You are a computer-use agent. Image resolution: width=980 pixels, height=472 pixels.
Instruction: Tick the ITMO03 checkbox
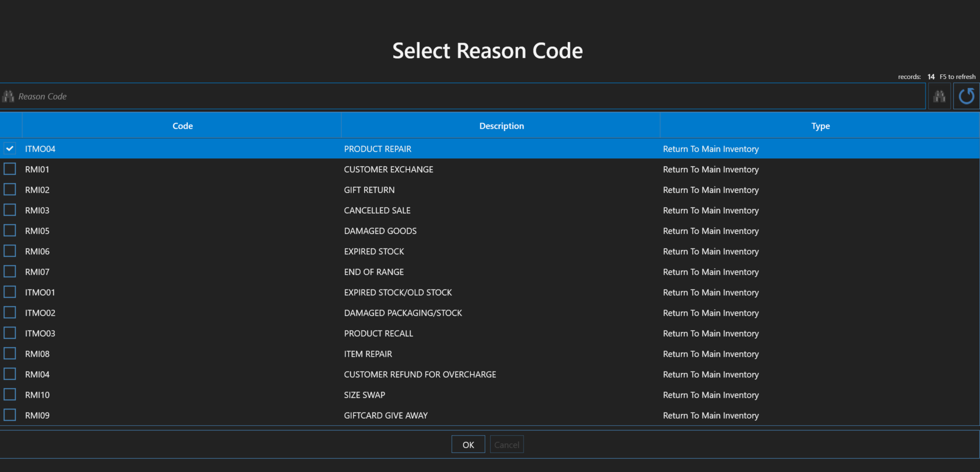10,333
